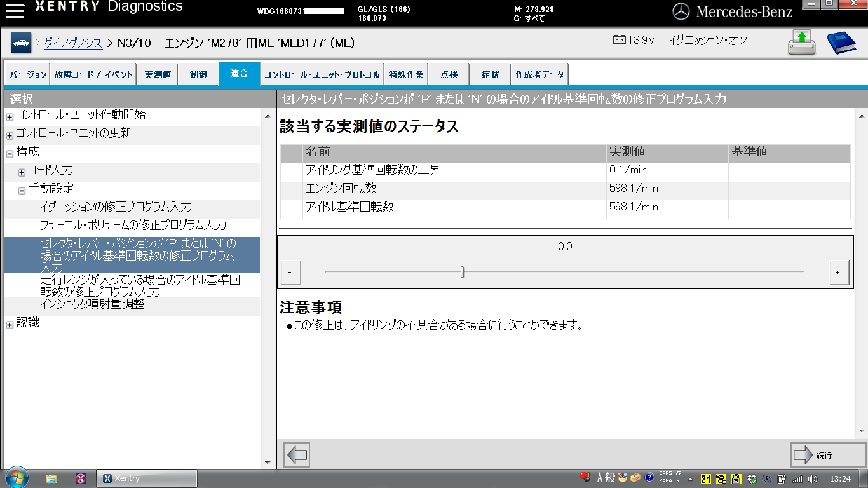The height and width of the screenshot is (488, 868).
Task: Select フューエル・ボリュームの修正プログラム入力 item
Action: [x=133, y=226]
